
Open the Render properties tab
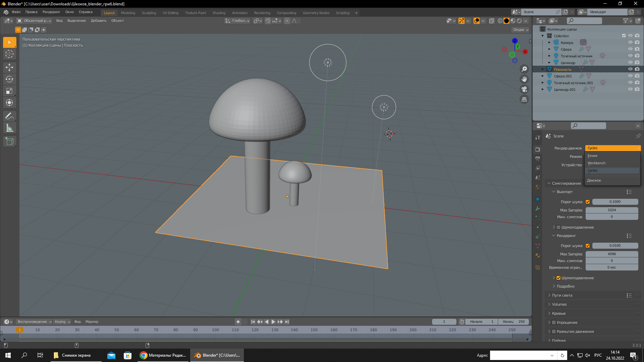tap(538, 149)
